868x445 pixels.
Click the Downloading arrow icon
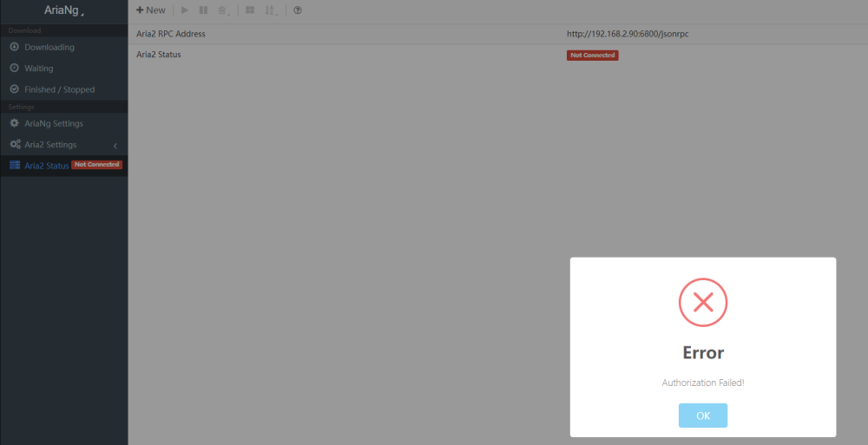[x=15, y=47]
